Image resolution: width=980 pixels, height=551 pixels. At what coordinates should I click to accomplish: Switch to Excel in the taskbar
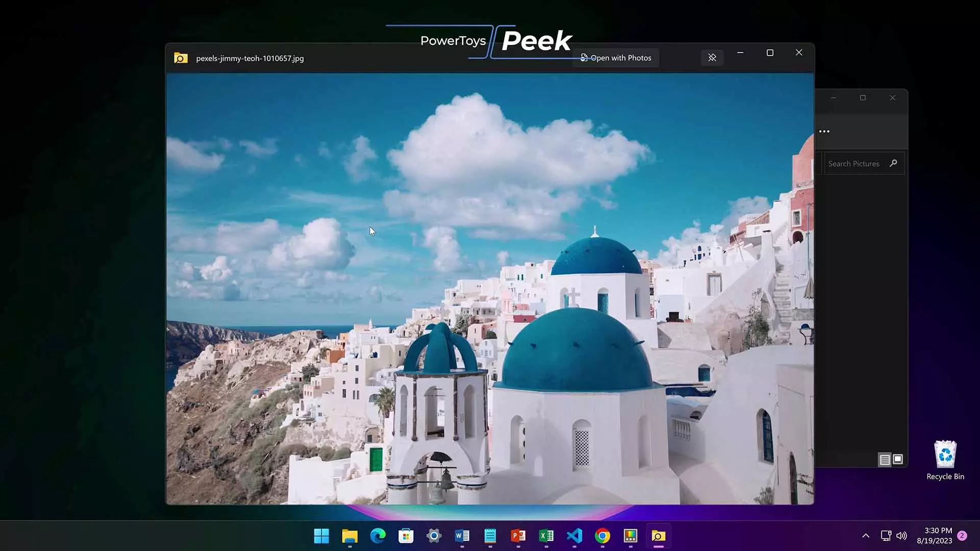pyautogui.click(x=546, y=536)
